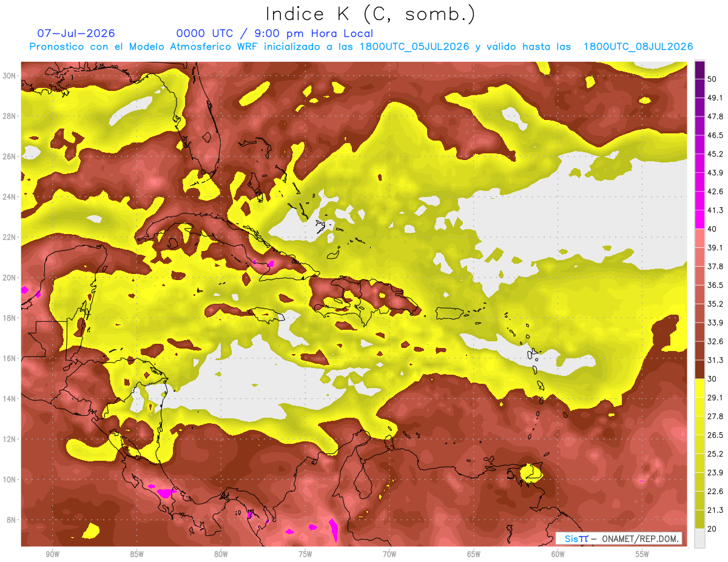
Task: Click the color scale value "50"
Action: coord(713,79)
